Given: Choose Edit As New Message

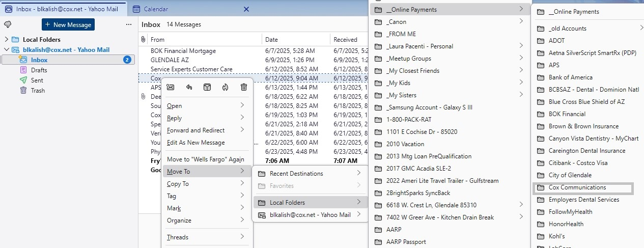Looking at the screenshot, I should click(206, 143).
